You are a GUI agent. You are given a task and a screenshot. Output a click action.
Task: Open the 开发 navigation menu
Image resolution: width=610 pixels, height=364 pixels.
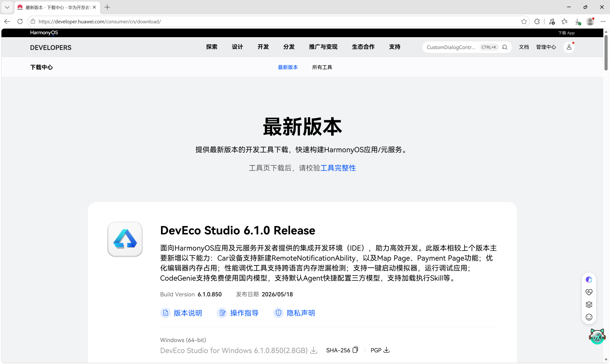coord(263,47)
